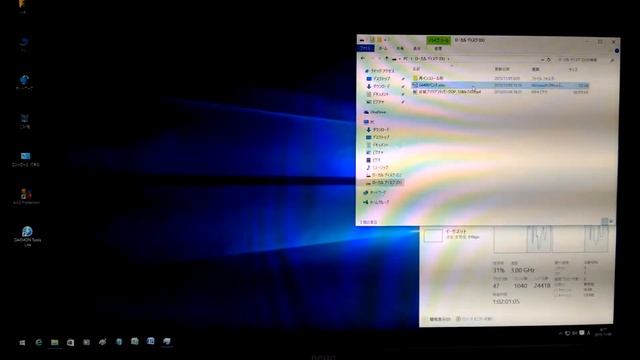Open the Windows Start menu

[22, 342]
